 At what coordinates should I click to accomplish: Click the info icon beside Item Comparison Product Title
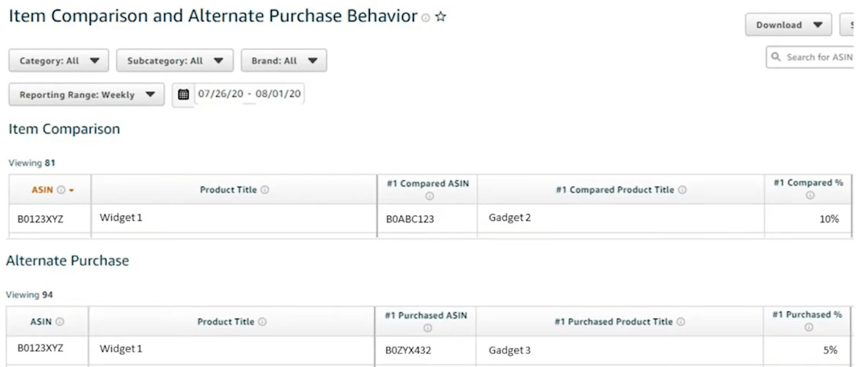click(264, 190)
